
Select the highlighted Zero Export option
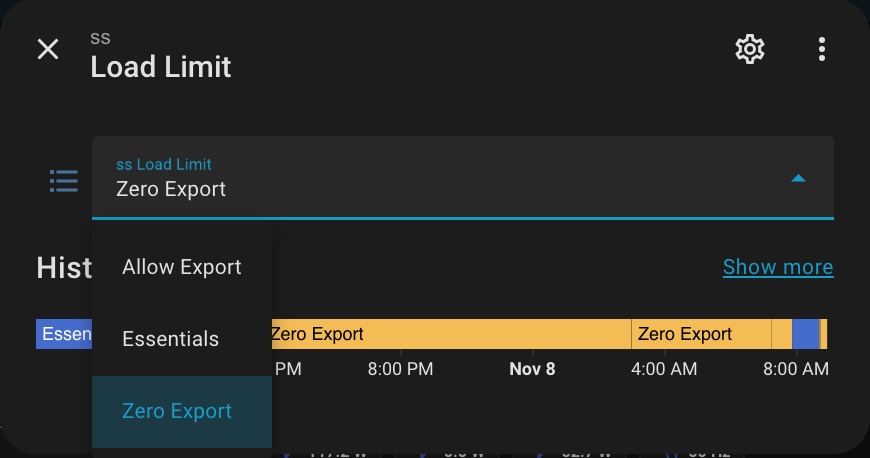[x=177, y=411]
